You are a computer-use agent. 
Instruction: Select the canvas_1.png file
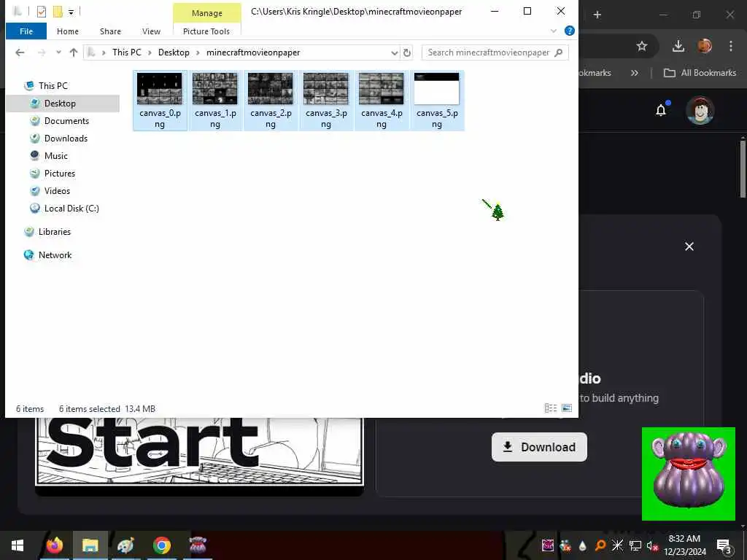tap(215, 101)
